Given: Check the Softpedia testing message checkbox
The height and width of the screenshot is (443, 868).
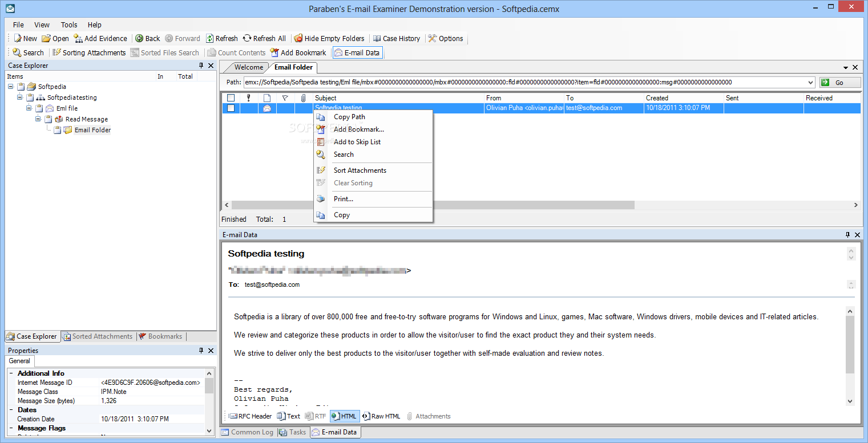Looking at the screenshot, I should pyautogui.click(x=231, y=108).
